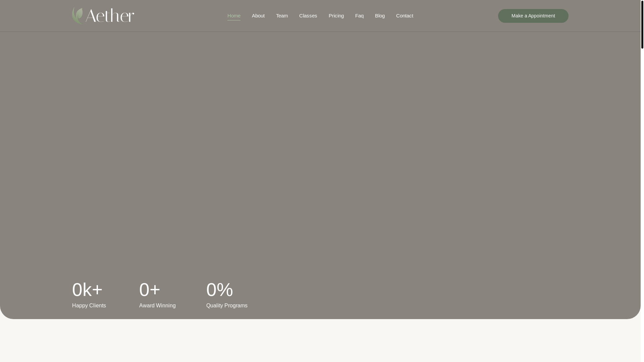The image size is (644, 362).
Task: Click the 0% counter value
Action: tap(220, 290)
